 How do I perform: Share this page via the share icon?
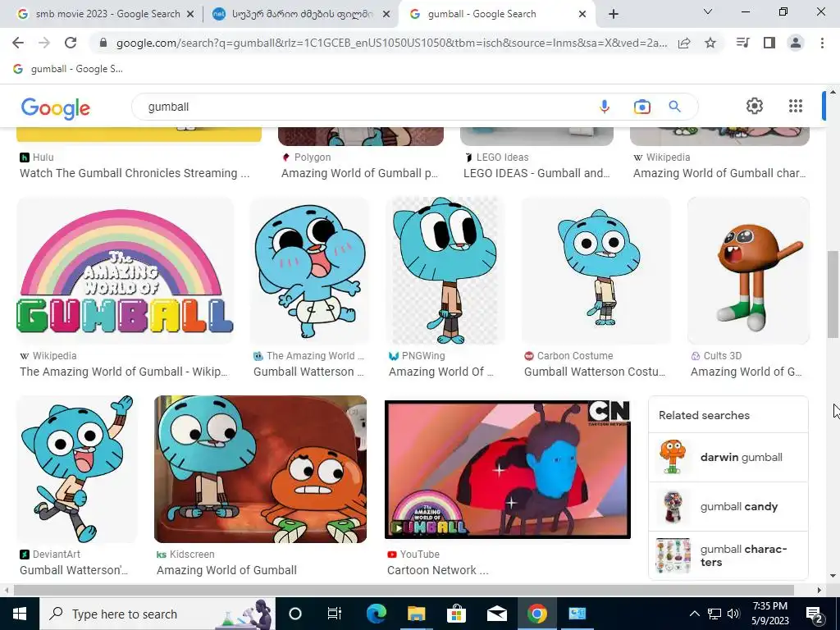(684, 43)
